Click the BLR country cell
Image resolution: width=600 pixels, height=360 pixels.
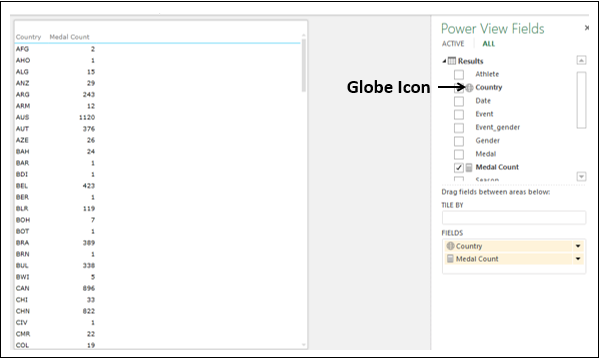(x=22, y=209)
